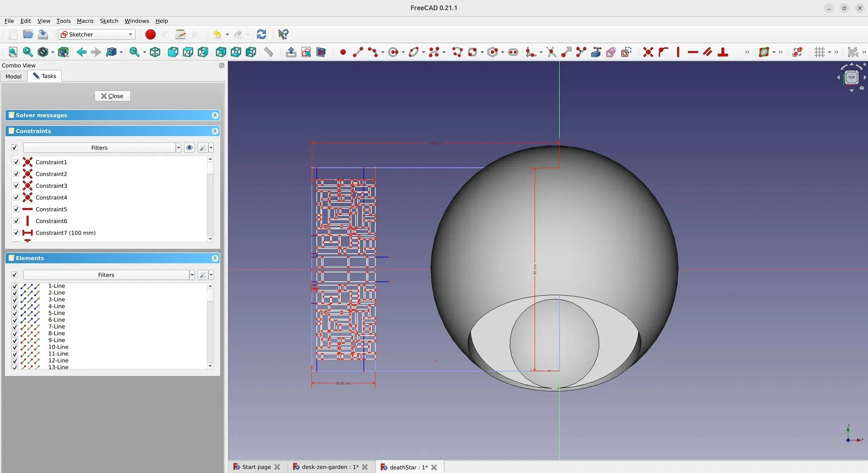Viewport: 868px width, 473px height.
Task: Choose the create slot tool
Action: coord(513,52)
